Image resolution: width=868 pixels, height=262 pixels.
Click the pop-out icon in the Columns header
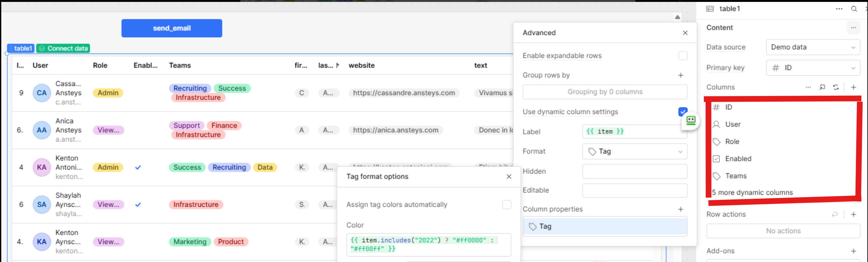pyautogui.click(x=822, y=87)
